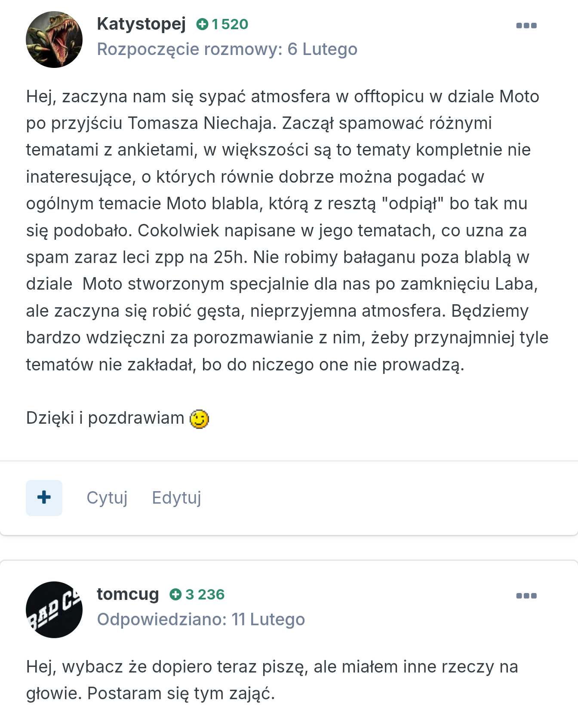Open options menu on Katystopej's post
578x728 pixels.
point(526,25)
